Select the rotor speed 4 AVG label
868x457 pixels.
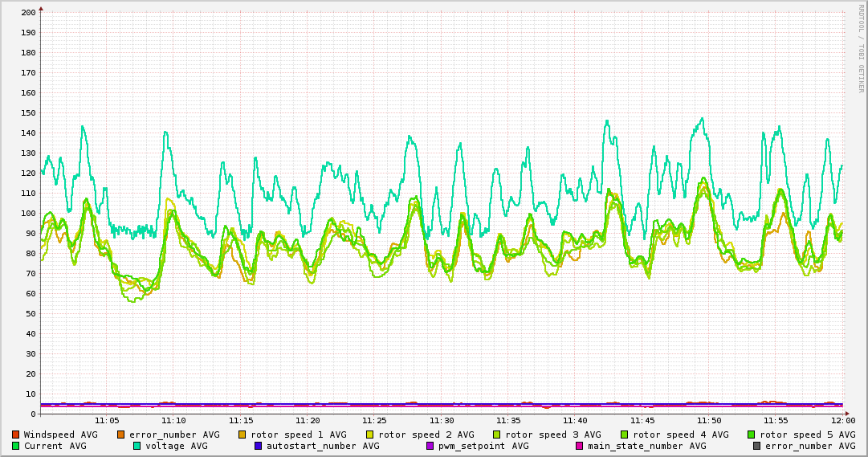coord(680,435)
